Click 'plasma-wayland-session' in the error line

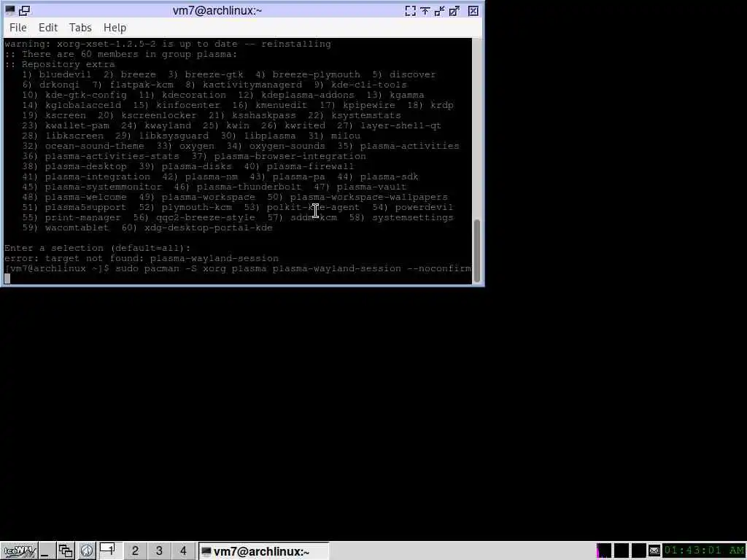(x=214, y=259)
